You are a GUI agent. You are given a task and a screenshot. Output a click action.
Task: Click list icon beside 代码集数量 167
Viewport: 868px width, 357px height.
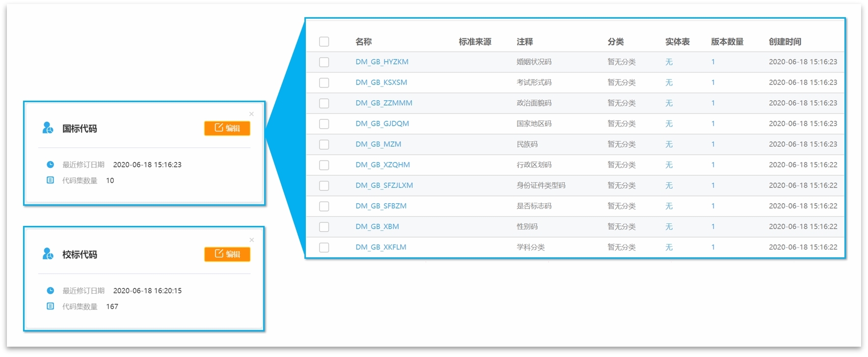click(50, 306)
